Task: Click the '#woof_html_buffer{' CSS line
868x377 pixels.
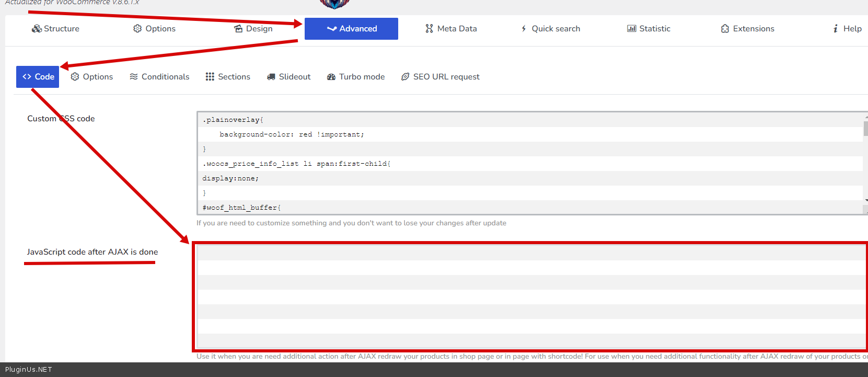Action: pos(241,208)
